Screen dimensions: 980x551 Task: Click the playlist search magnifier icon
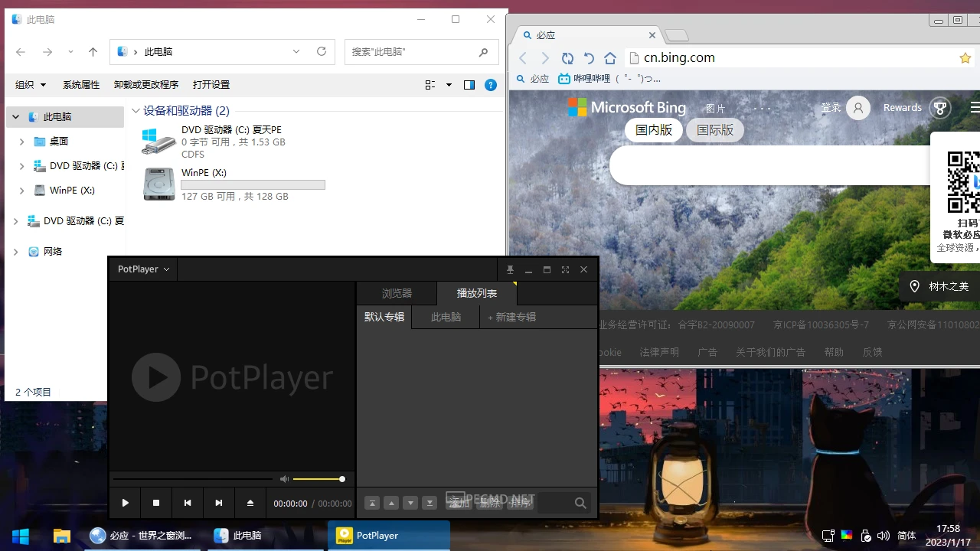point(580,503)
